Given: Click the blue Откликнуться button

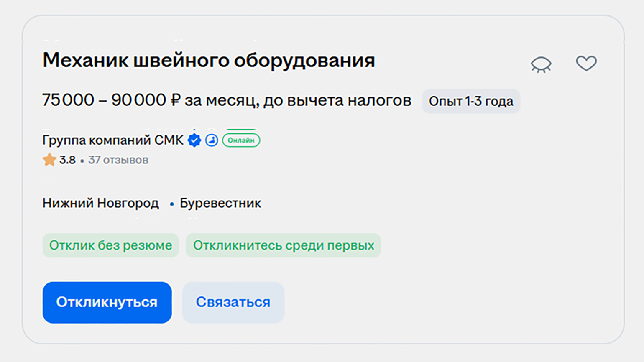Looking at the screenshot, I should [107, 302].
